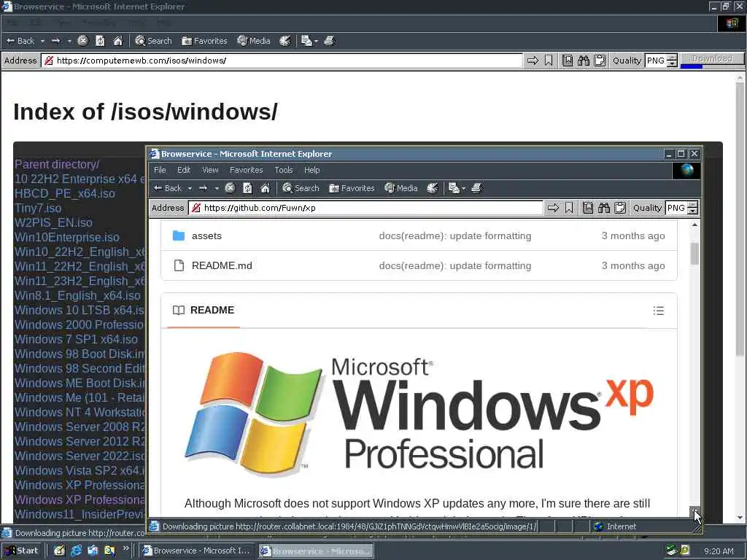
Task: Open Tools menu in GitHub window
Action: pos(284,170)
